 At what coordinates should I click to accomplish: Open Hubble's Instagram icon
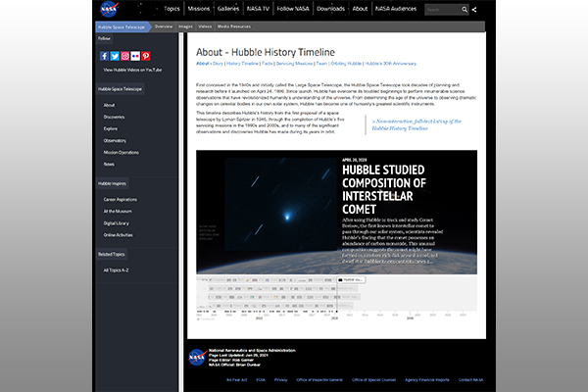(x=124, y=56)
